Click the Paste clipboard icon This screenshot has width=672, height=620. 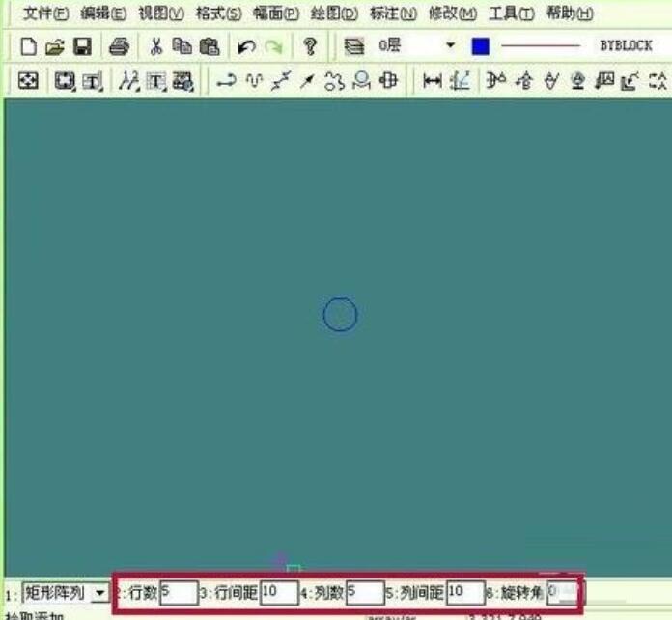pos(209,46)
